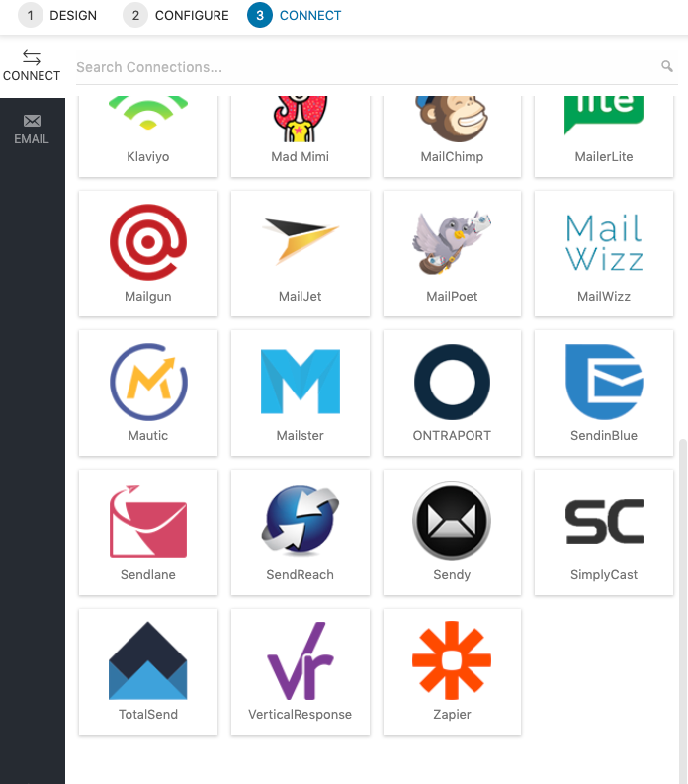Select the SendinBlue envelope icon

(604, 382)
